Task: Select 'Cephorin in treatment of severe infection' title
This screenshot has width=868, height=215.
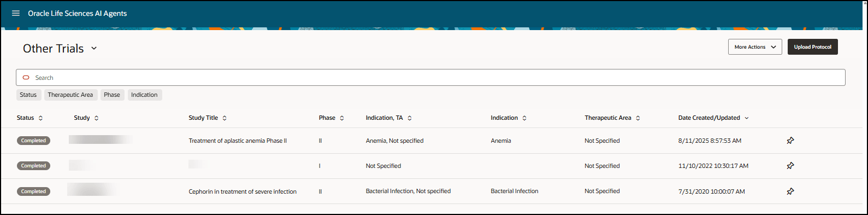Action: point(243,191)
